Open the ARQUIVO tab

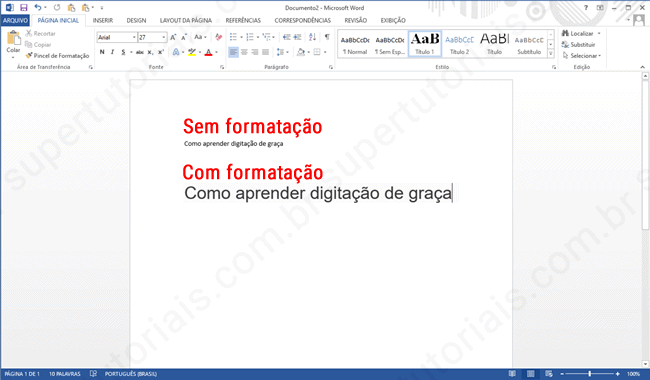[15, 20]
